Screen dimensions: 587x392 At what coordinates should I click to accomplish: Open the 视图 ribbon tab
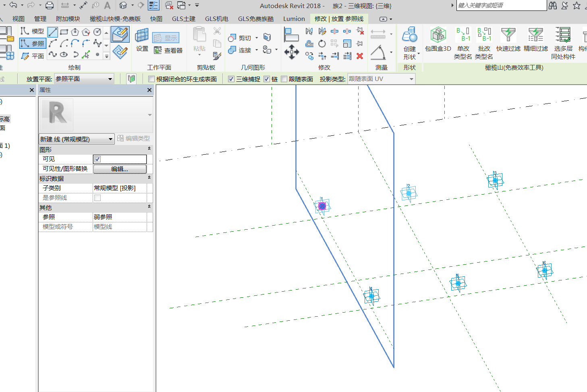tap(19, 19)
